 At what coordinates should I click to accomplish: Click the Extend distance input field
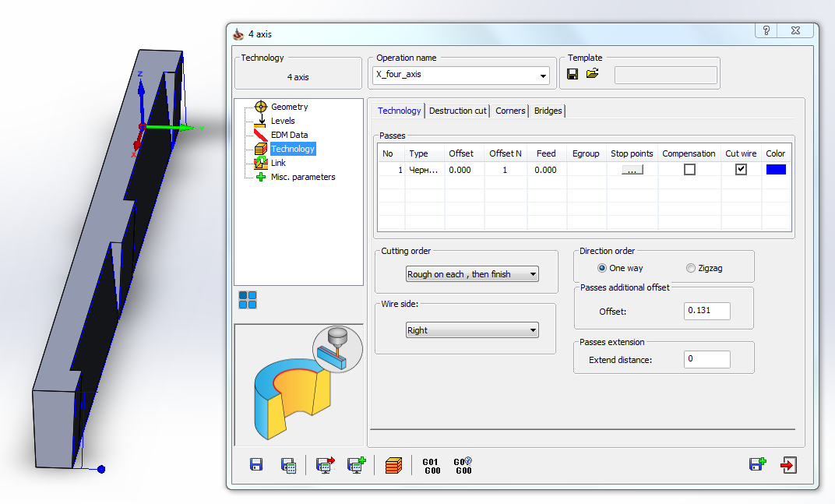(x=706, y=359)
